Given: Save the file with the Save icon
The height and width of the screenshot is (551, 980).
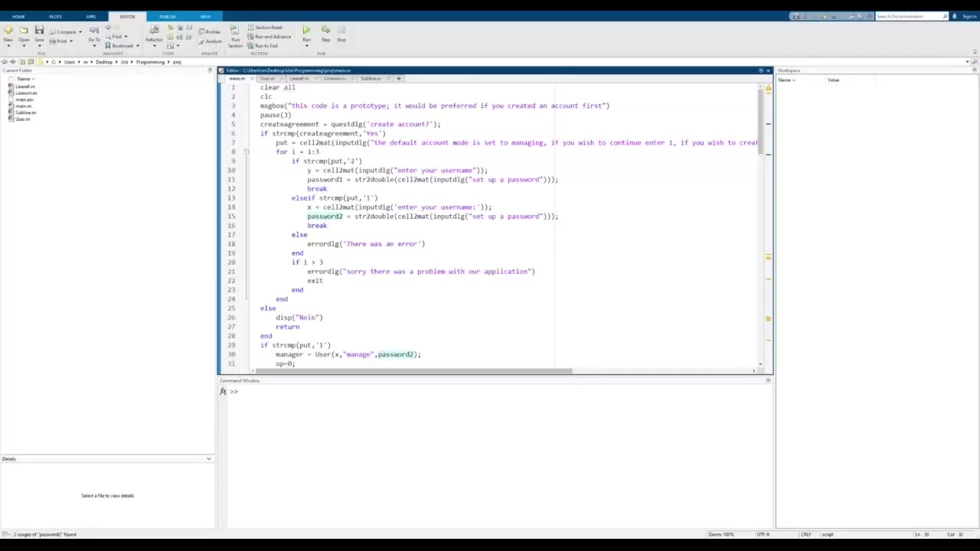Looking at the screenshot, I should click(x=39, y=30).
